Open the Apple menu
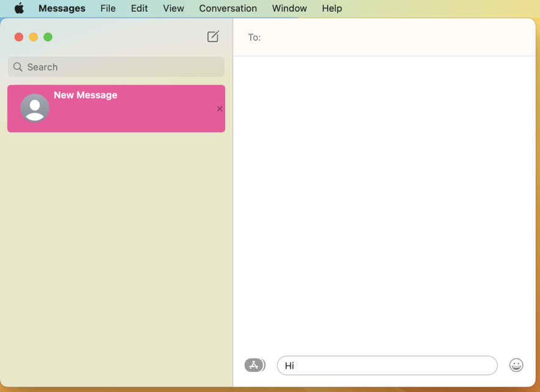The width and height of the screenshot is (540, 392). (20, 8)
